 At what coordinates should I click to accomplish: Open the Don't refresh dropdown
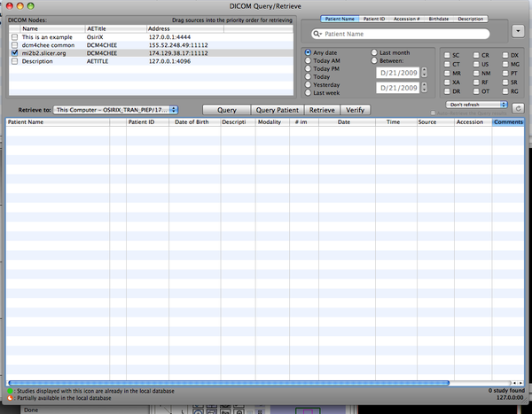click(x=477, y=105)
